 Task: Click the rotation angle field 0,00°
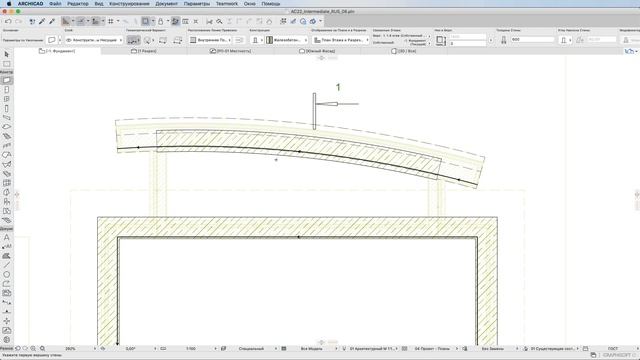[x=131, y=349]
